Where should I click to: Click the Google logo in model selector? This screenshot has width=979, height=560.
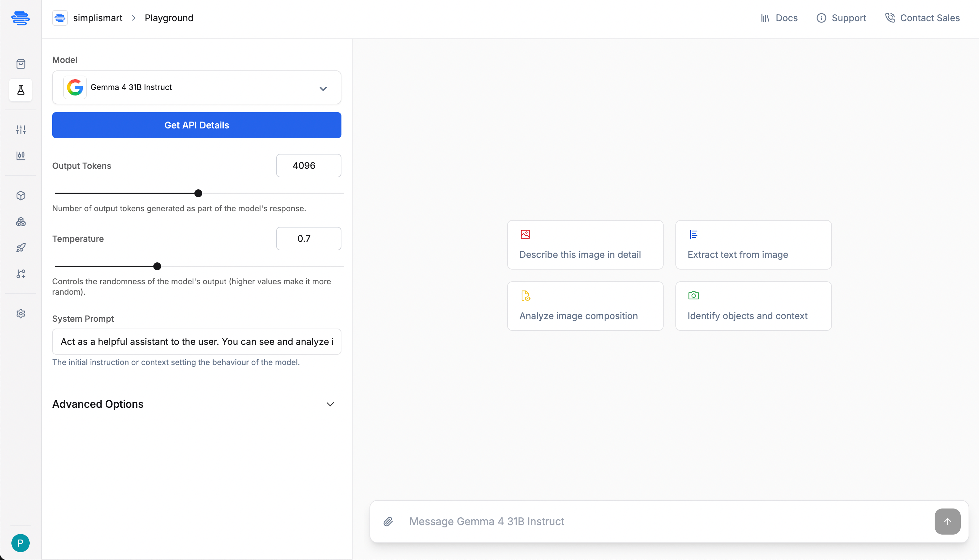(x=75, y=87)
